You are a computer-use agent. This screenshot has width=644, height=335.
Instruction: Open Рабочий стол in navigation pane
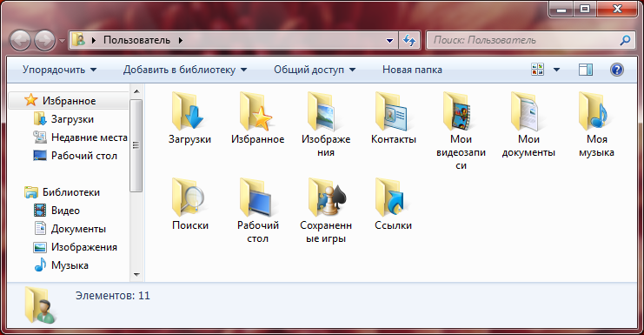click(75, 156)
